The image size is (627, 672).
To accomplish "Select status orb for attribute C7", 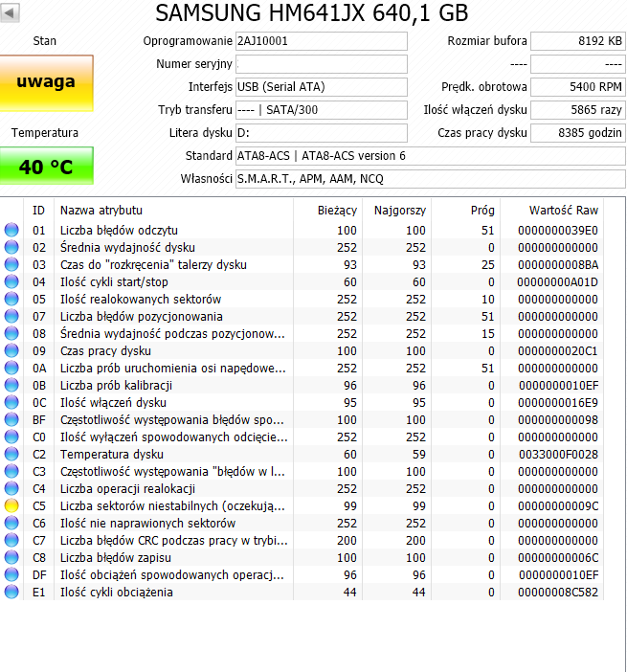I will coord(11,540).
